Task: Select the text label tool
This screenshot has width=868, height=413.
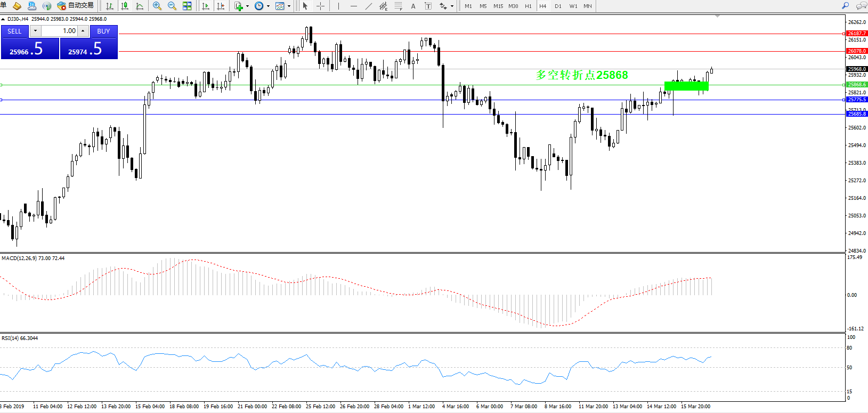Action: point(413,6)
